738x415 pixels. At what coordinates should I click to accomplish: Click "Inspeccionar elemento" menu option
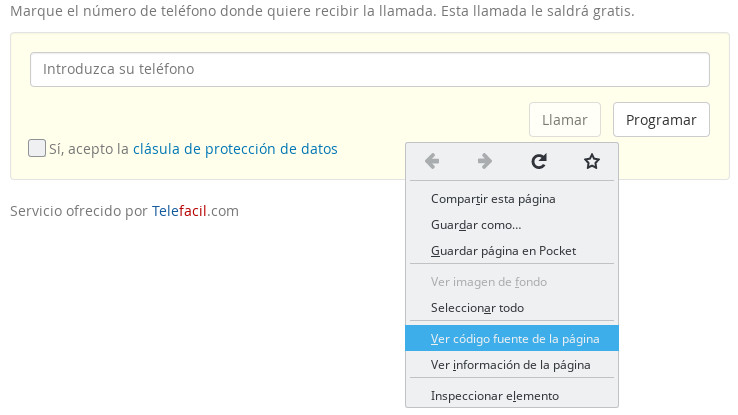tap(494, 396)
